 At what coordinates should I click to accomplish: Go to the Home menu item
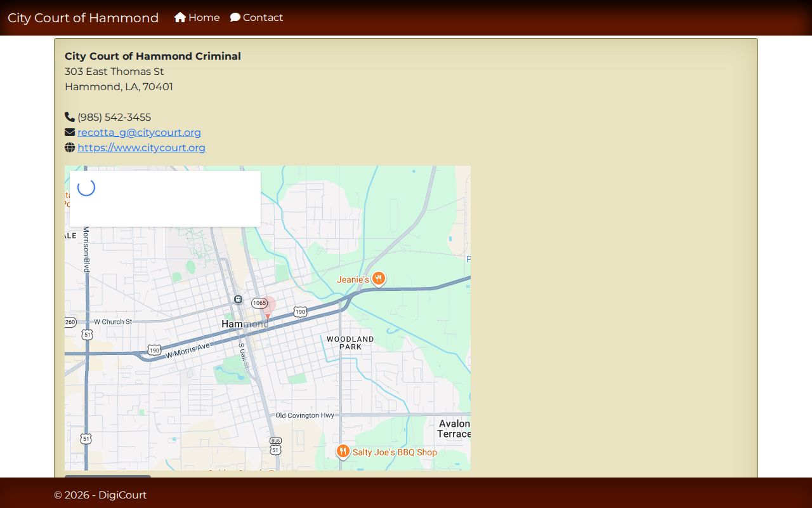click(197, 18)
